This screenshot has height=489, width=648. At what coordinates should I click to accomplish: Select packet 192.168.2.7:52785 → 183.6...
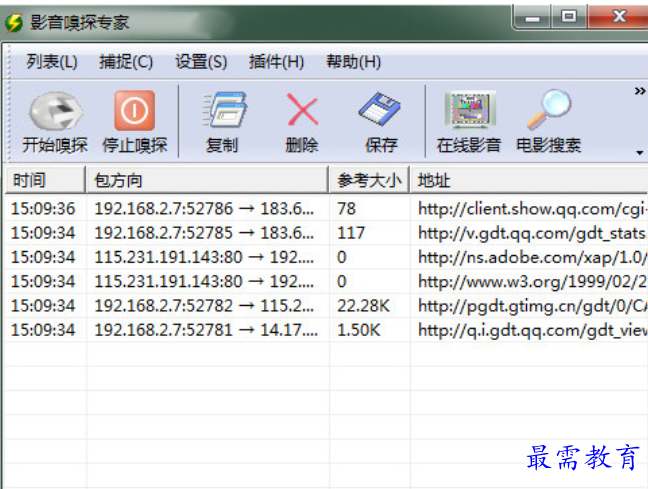tap(204, 233)
